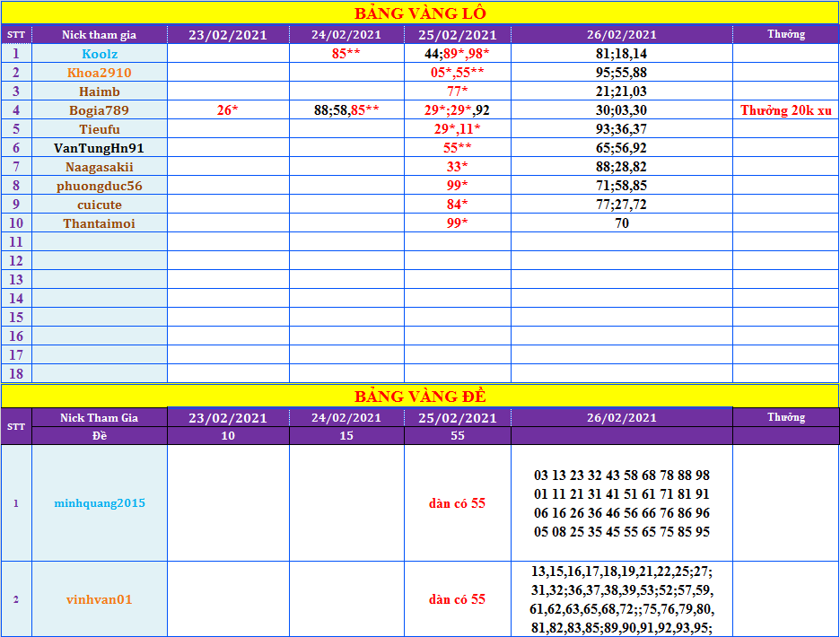Select the "05*,55**" cell in Khoa2910's row

pyautogui.click(x=458, y=73)
